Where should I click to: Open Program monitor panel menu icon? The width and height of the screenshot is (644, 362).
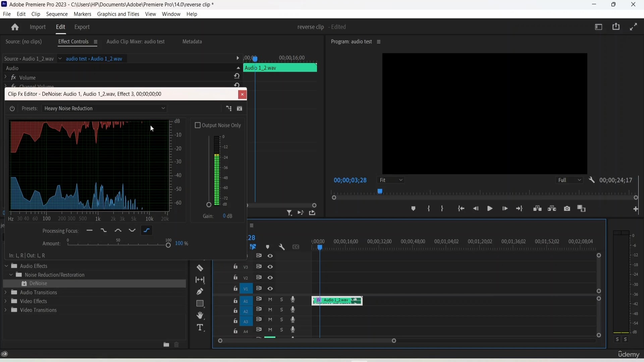point(379,42)
